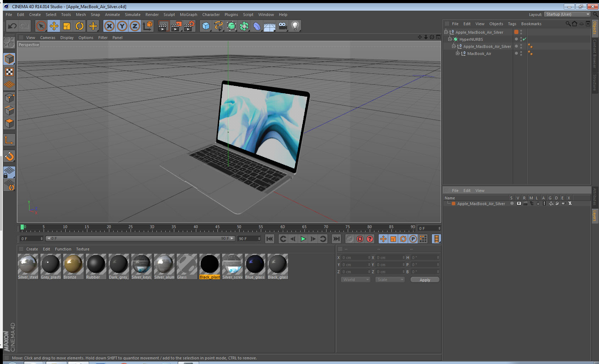Open the Layout dropdown Startup (User)
The width and height of the screenshot is (599, 364).
pyautogui.click(x=567, y=14)
